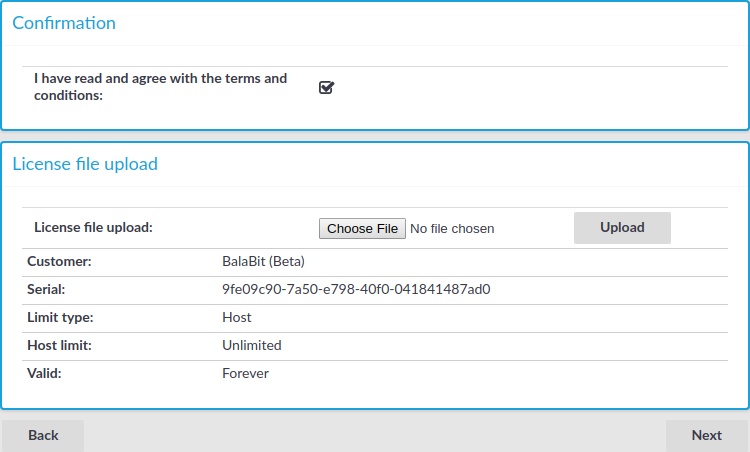Click the Valid: row label

44,374
